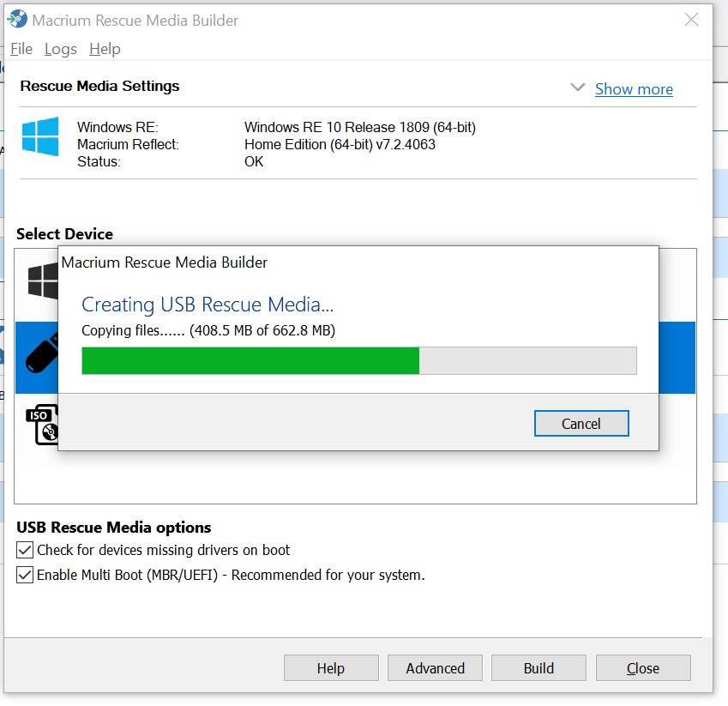The width and height of the screenshot is (728, 706).
Task: Click the 'USB Rescue Media options' heading
Action: (x=114, y=528)
